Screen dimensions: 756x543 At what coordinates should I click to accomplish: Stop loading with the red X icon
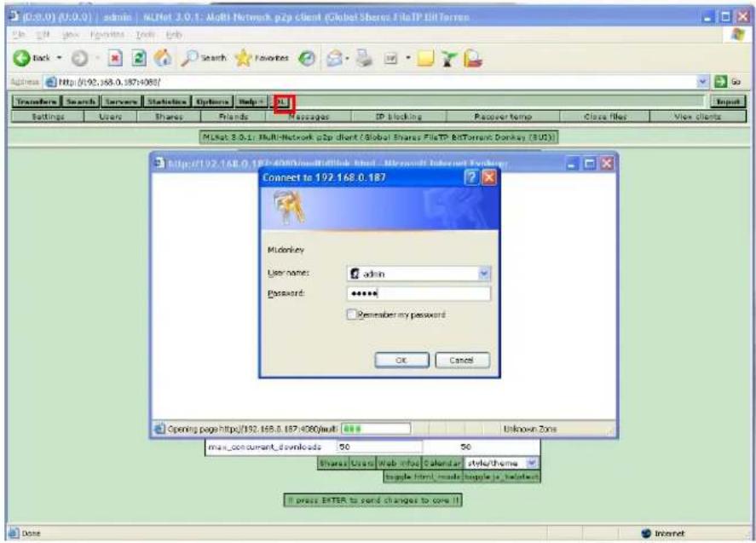click(115, 58)
